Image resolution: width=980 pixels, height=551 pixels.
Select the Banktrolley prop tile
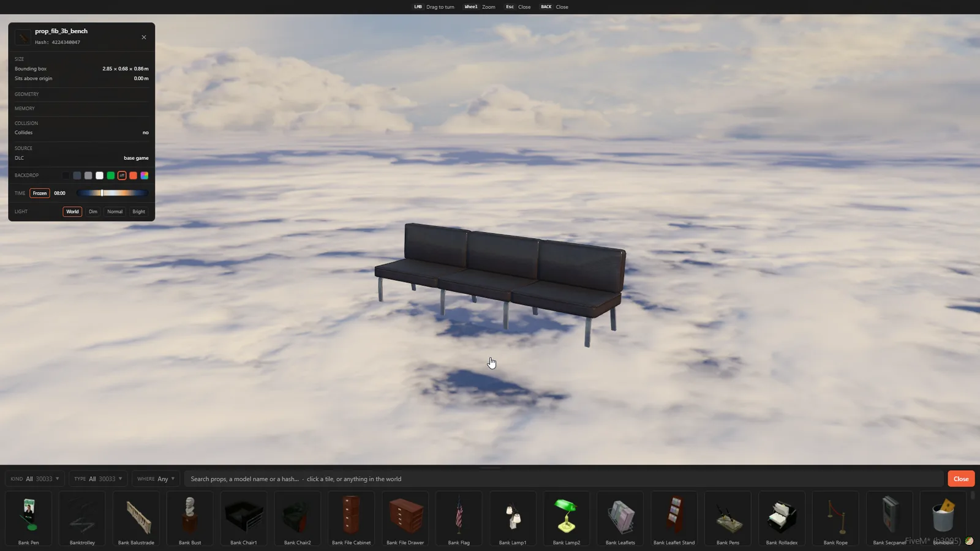tap(82, 519)
